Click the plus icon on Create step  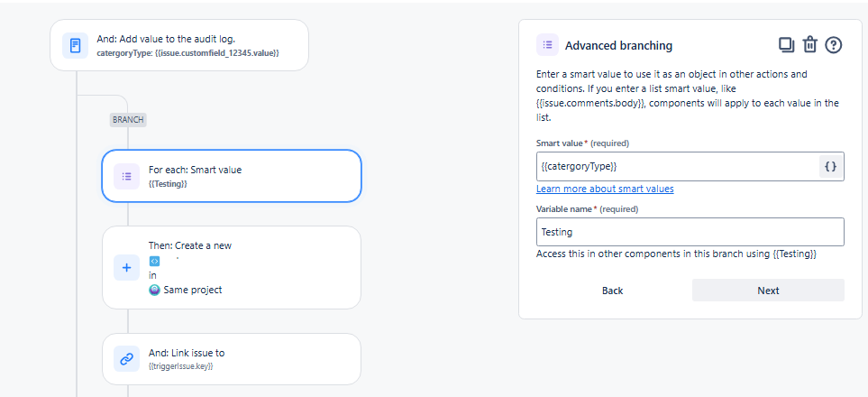pyautogui.click(x=126, y=268)
